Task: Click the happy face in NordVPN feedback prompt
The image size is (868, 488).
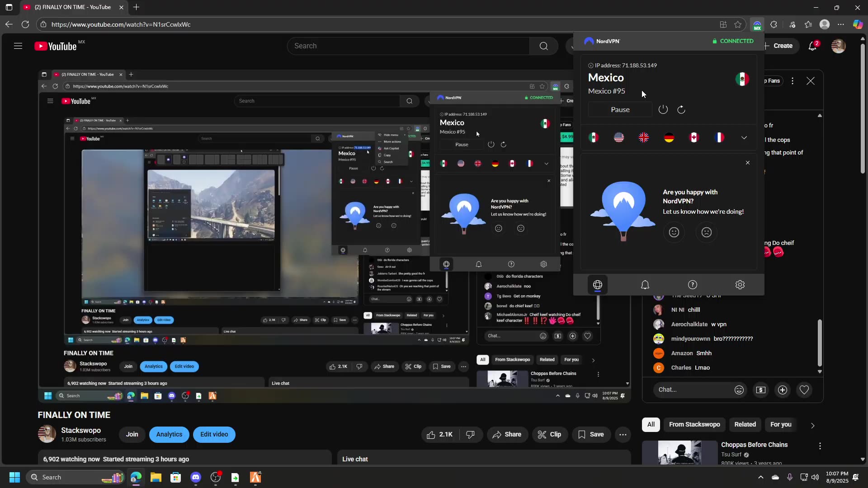Action: 674,232
